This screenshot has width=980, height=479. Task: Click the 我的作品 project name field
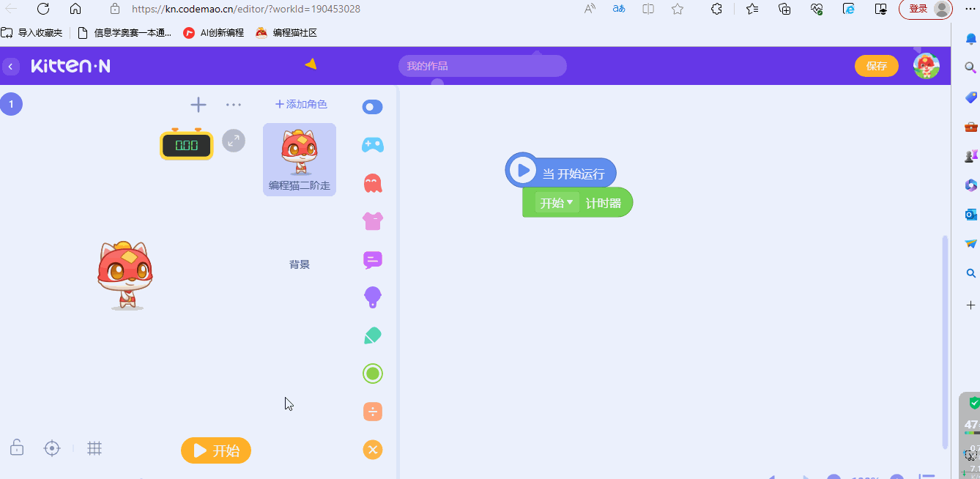pos(483,66)
